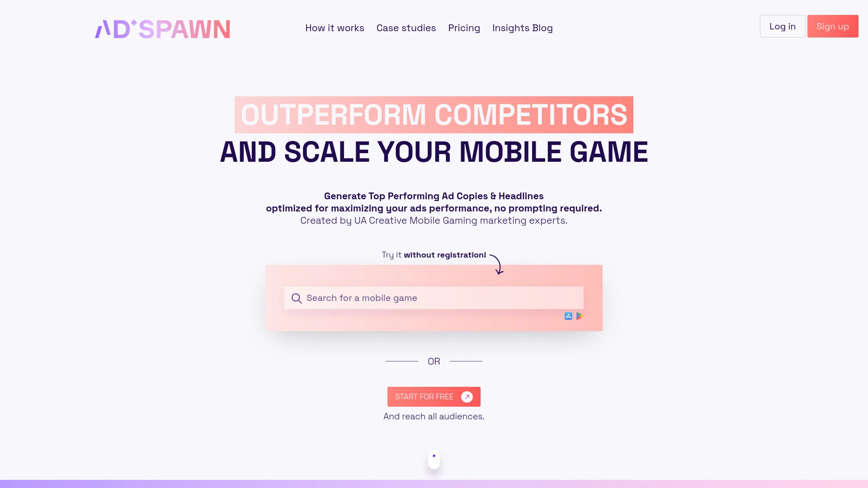The height and width of the screenshot is (488, 868).
Task: Click the Google Play icon in search bar
Action: click(x=579, y=316)
